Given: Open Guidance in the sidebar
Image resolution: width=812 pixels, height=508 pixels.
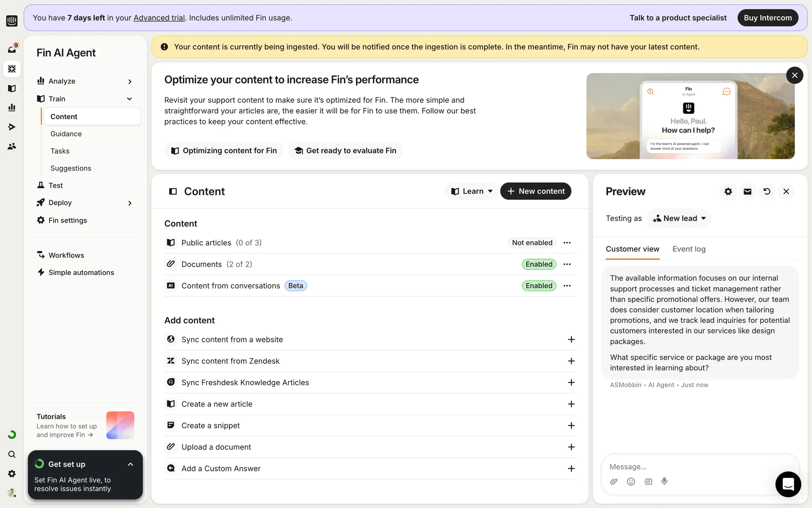Looking at the screenshot, I should coord(66,134).
